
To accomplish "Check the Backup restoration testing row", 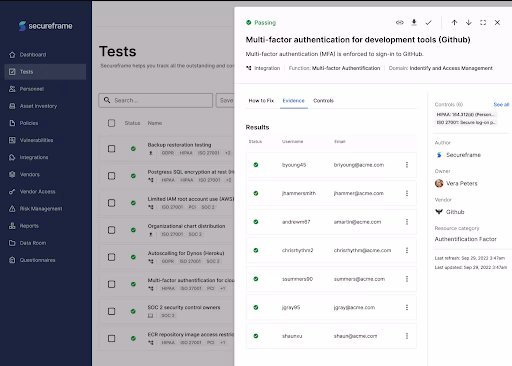I will pos(112,149).
